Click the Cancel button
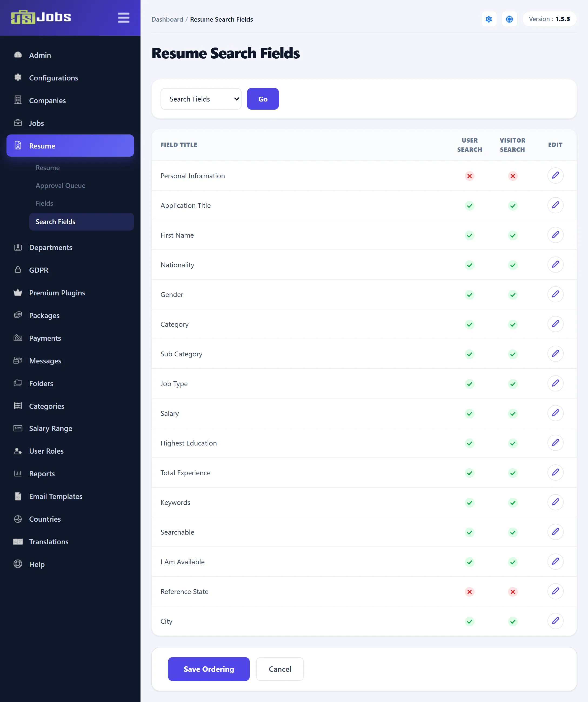This screenshot has width=588, height=702. (x=280, y=669)
